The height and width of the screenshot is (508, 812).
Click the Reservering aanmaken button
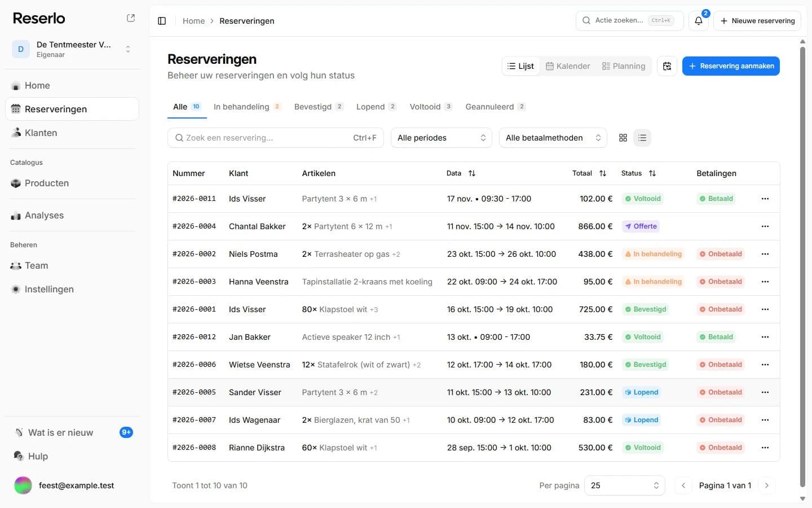731,66
